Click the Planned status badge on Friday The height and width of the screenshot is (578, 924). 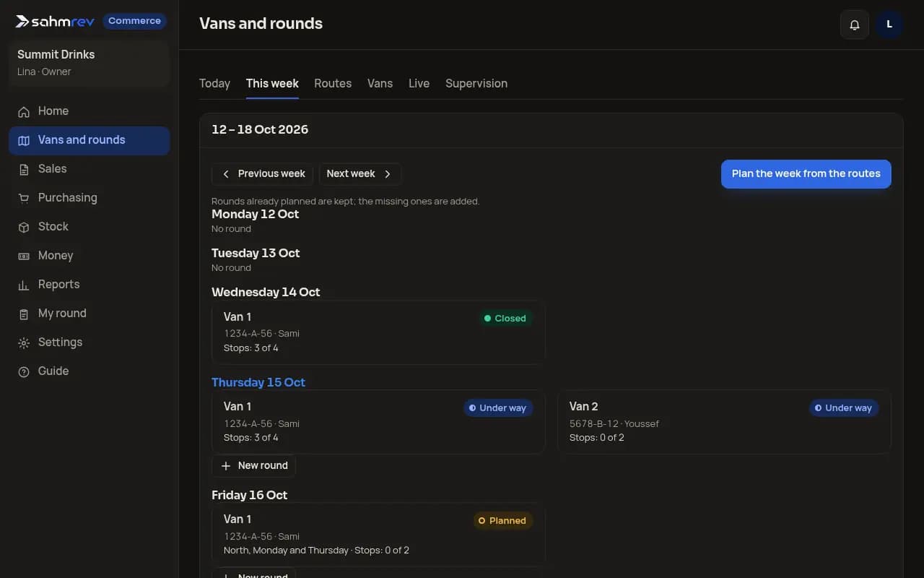click(x=503, y=521)
